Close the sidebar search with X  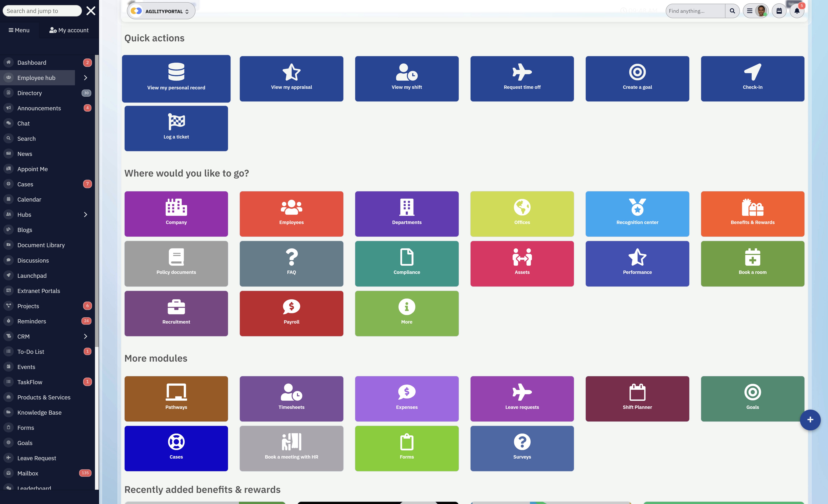91,11
